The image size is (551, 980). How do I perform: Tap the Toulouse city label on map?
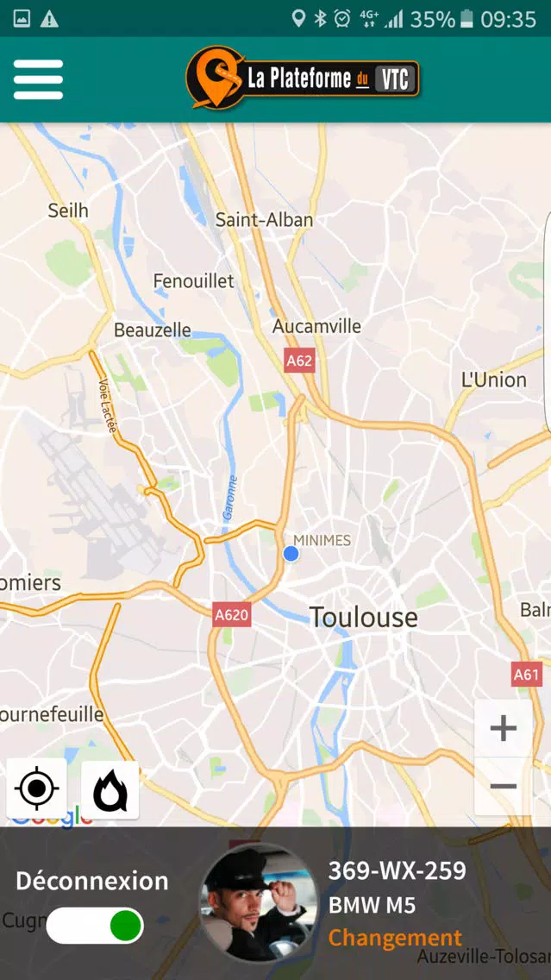[x=364, y=618]
